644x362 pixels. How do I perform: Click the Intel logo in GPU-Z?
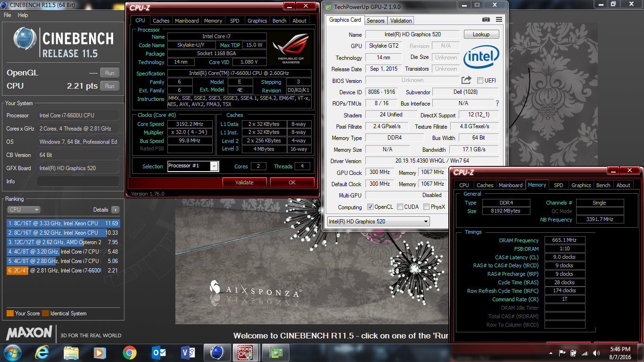(x=481, y=58)
